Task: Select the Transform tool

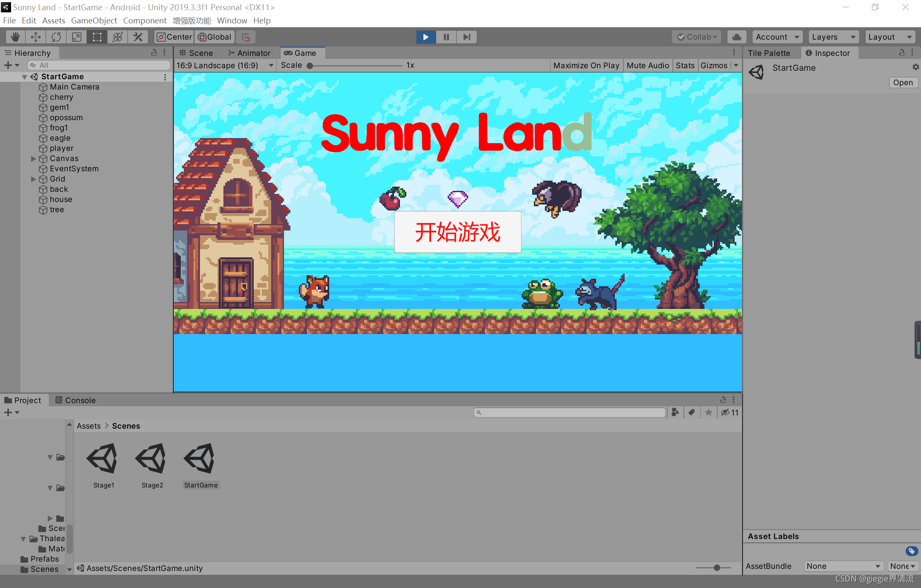Action: [118, 37]
